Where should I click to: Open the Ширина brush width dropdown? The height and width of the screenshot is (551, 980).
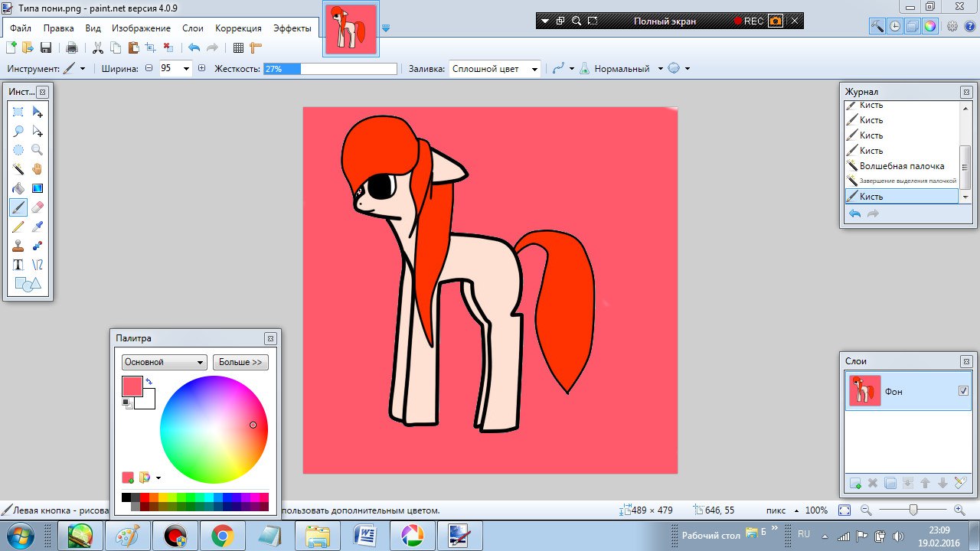point(186,68)
